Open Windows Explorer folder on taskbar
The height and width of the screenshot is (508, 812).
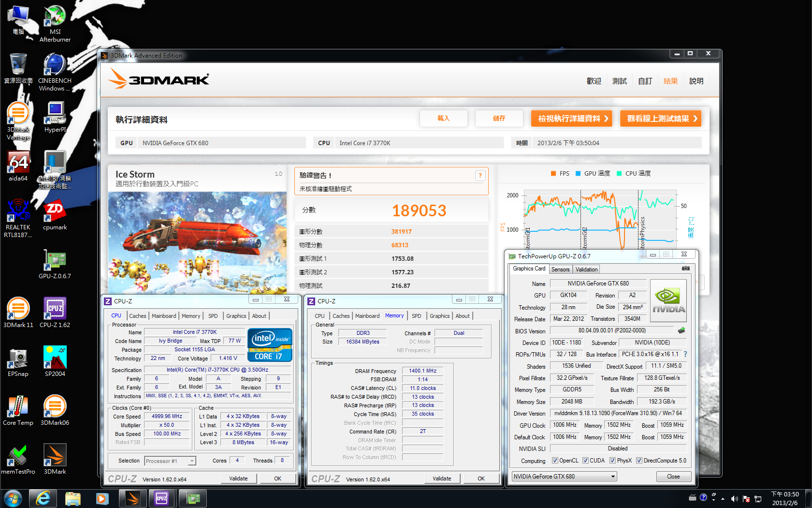point(72,498)
